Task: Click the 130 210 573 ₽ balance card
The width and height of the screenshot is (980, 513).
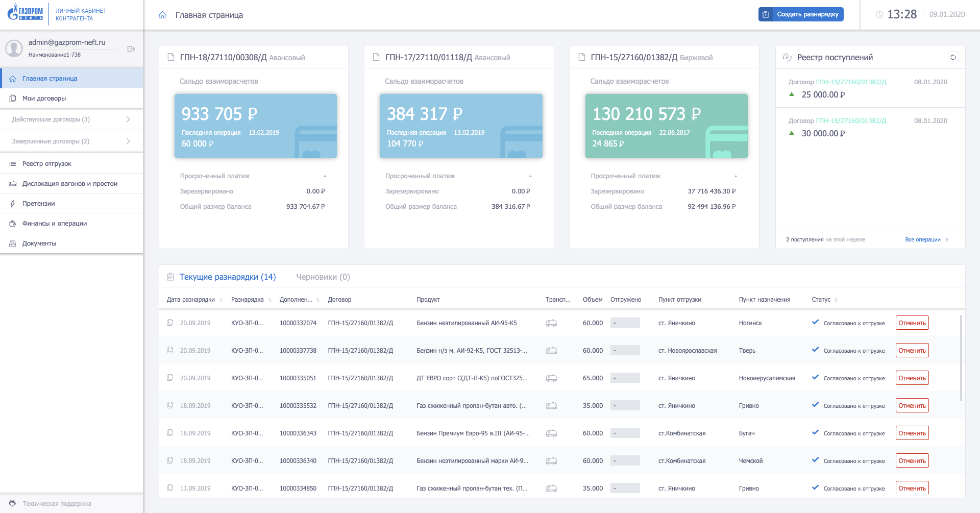Action: [x=666, y=126]
